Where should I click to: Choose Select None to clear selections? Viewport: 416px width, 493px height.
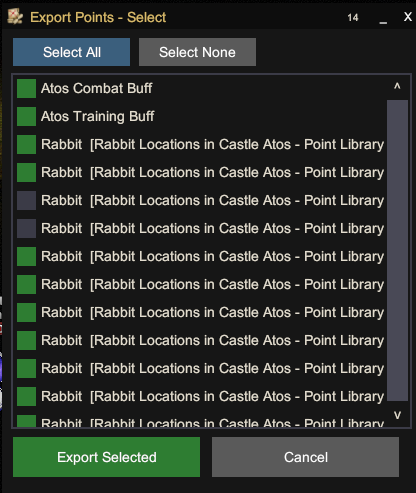pyautogui.click(x=197, y=52)
